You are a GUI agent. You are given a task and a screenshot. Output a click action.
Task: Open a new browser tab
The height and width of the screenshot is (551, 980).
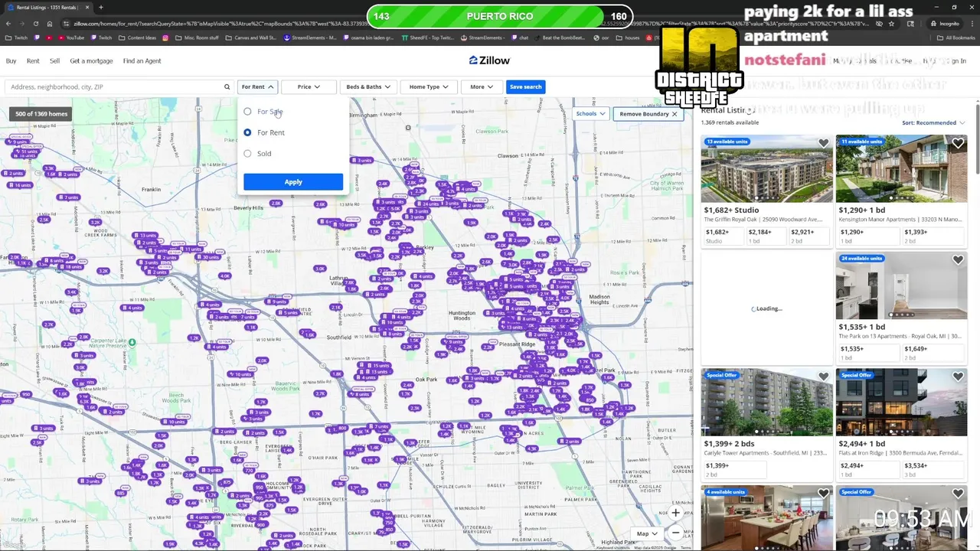click(x=100, y=8)
